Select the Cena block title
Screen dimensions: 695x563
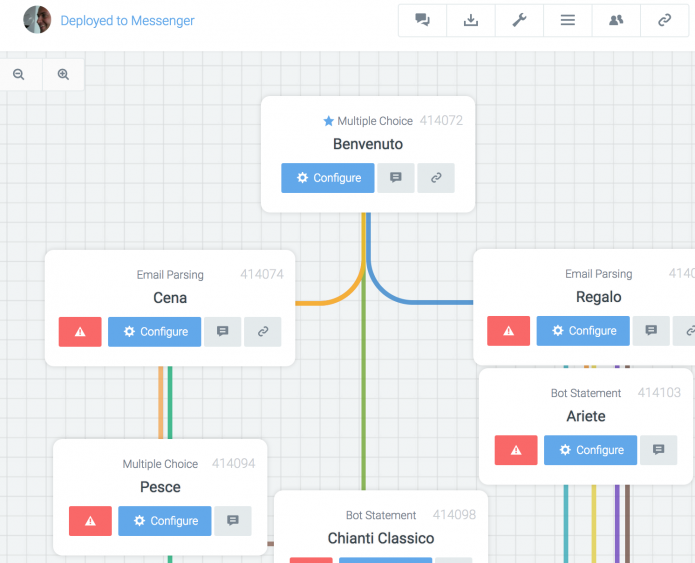170,298
